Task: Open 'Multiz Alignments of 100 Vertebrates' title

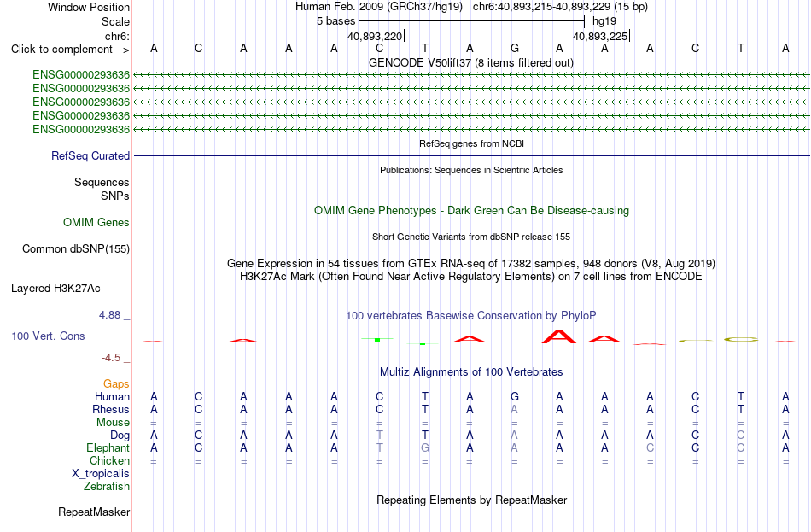Action: tap(471, 372)
